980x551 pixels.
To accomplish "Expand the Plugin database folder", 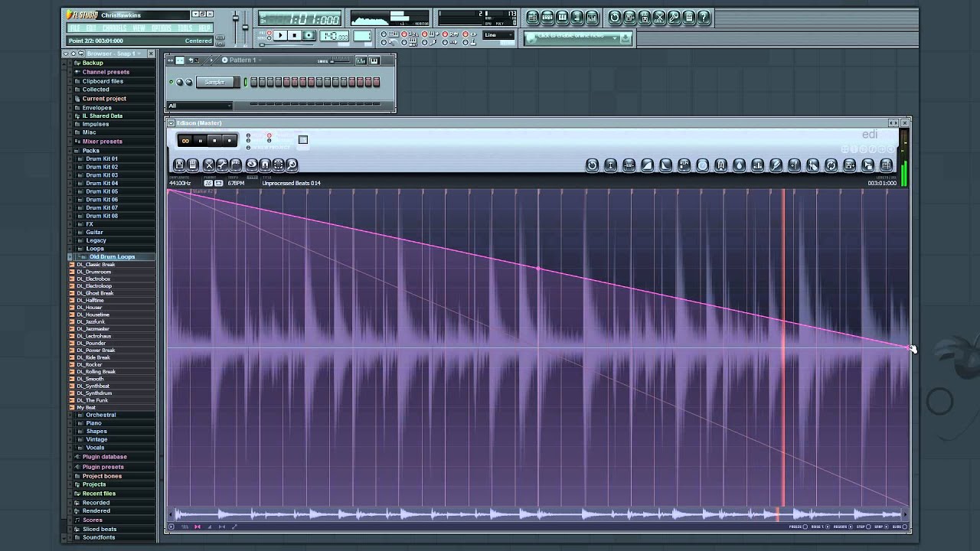I will coord(104,457).
